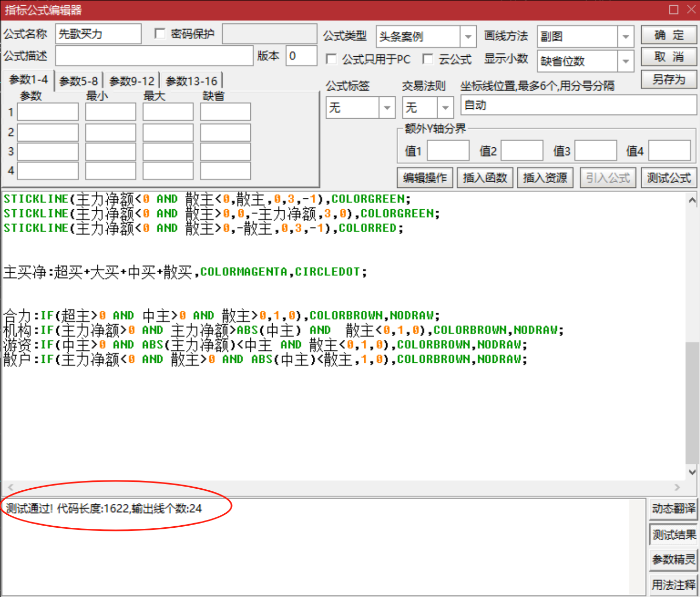
Task: Open the 插入函数 dialog
Action: coord(485,178)
